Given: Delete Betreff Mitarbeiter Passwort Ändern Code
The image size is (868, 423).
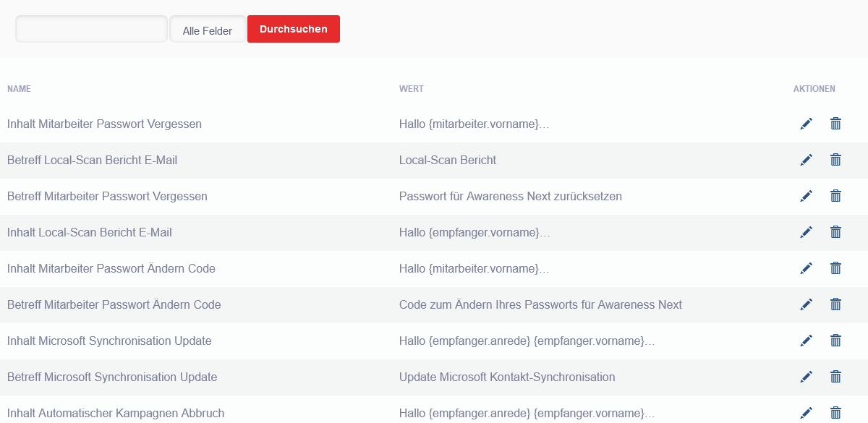Looking at the screenshot, I should (x=835, y=304).
